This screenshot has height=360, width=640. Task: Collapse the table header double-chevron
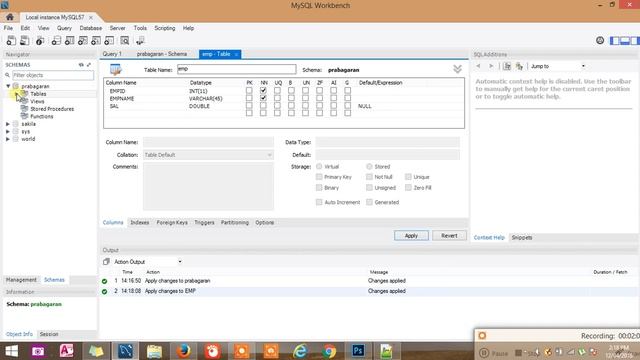coord(458,69)
